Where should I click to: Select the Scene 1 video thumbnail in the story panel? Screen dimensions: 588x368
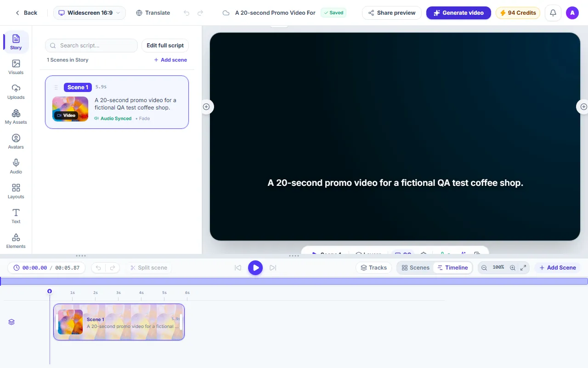point(70,109)
